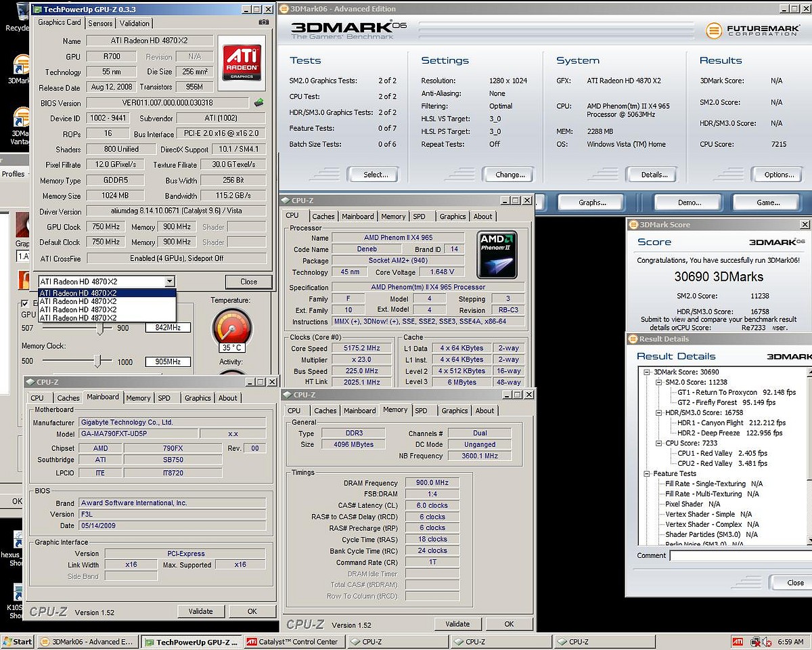The width and height of the screenshot is (812, 650).
Task: Toggle the overclock enable checkbox in Catalyst
Action: [x=25, y=303]
